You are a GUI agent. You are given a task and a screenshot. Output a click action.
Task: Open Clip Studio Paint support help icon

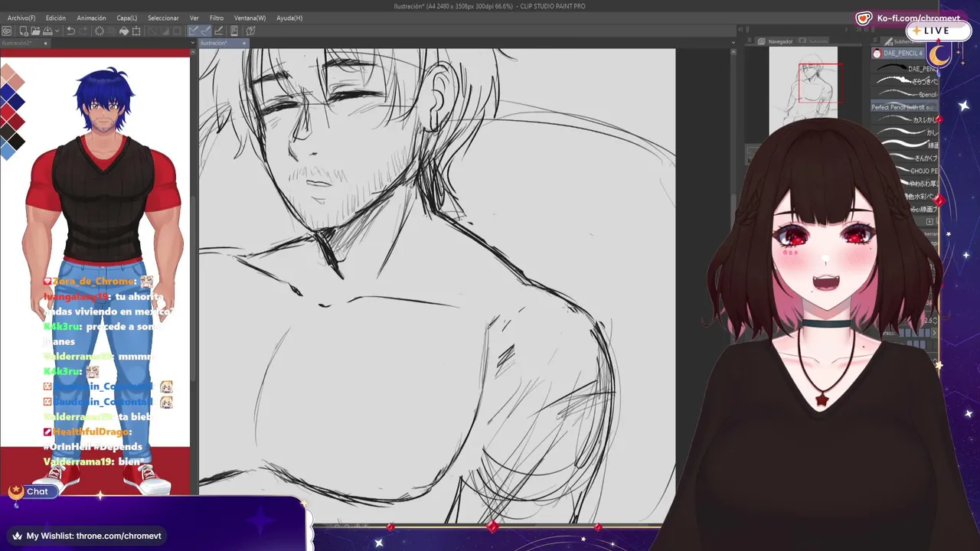250,31
